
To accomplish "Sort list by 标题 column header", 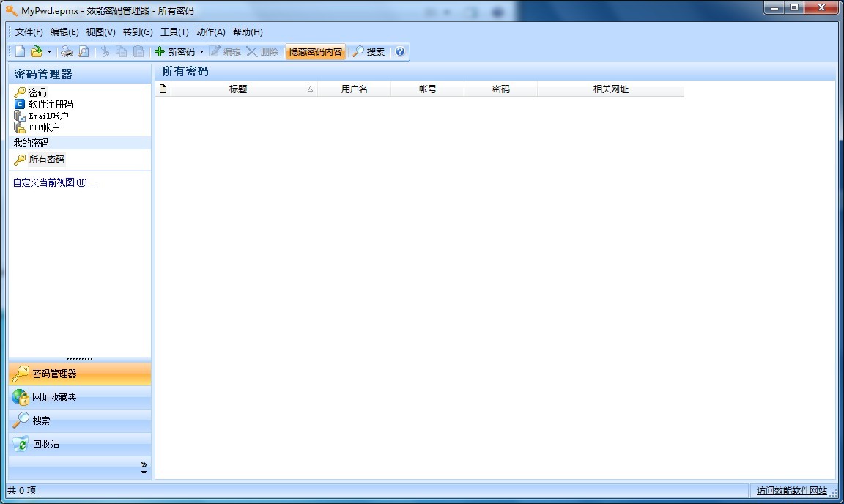I will coord(238,89).
